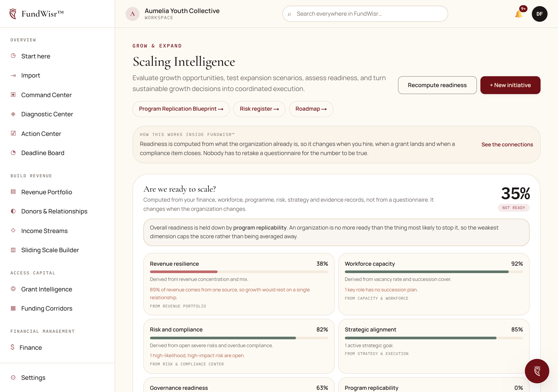Click the Governance readiness card title
558x392 pixels.
point(179,388)
